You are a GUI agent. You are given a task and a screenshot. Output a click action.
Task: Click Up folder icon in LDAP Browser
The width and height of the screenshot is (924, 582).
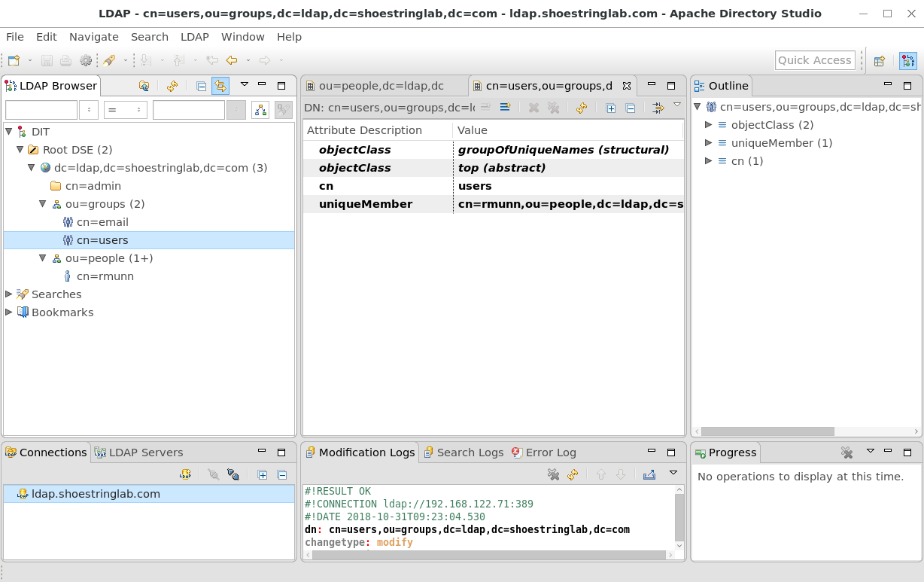pos(144,86)
